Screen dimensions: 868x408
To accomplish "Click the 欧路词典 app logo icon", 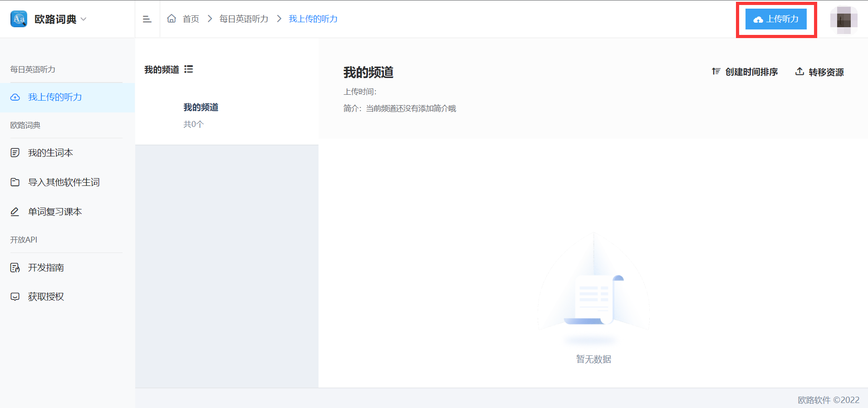I will 19,19.
